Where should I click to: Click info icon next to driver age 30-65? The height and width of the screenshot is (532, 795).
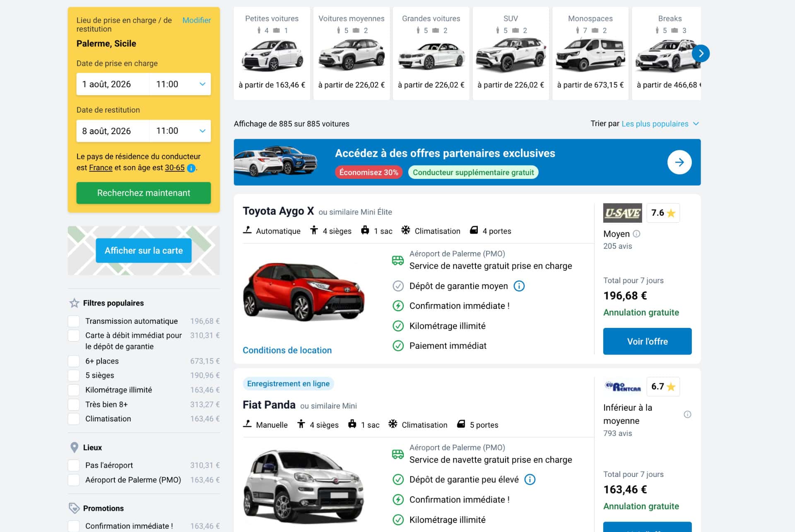191,168
